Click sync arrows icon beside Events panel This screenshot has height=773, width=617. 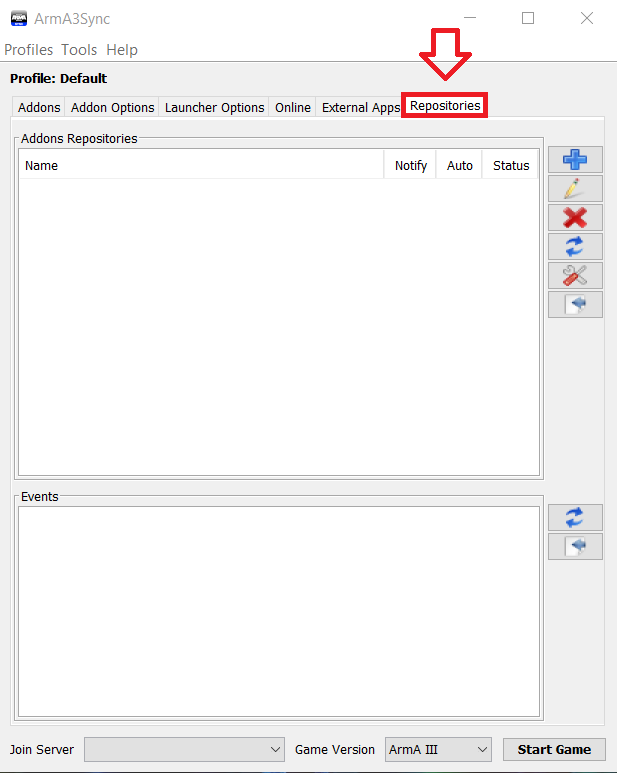[575, 517]
